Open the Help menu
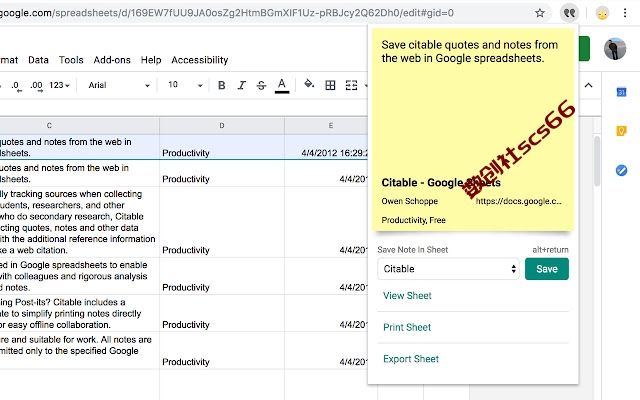 click(151, 60)
